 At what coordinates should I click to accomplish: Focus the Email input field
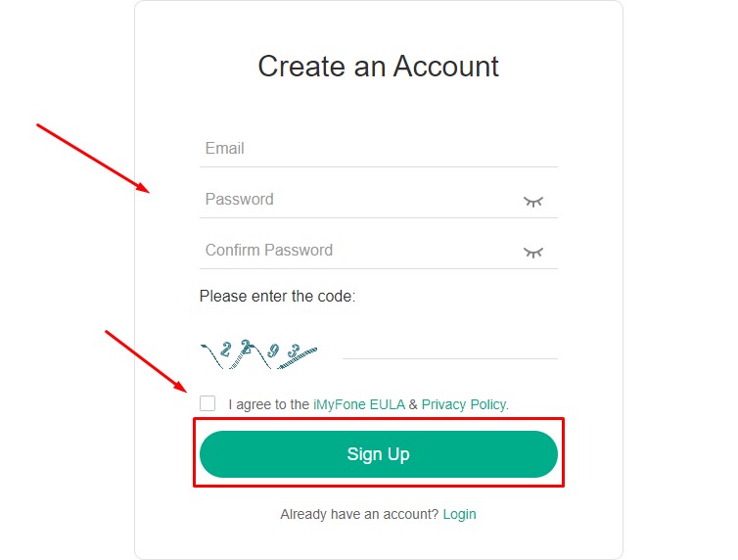tap(379, 149)
